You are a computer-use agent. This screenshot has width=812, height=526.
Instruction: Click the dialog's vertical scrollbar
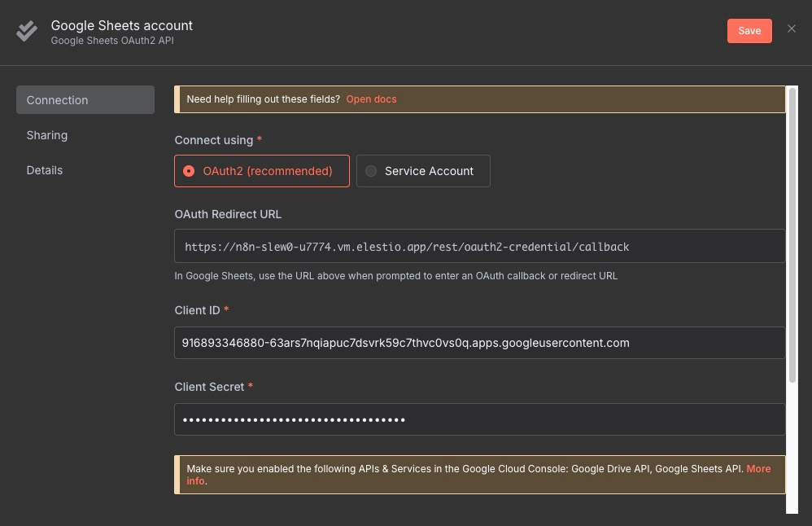[792, 236]
